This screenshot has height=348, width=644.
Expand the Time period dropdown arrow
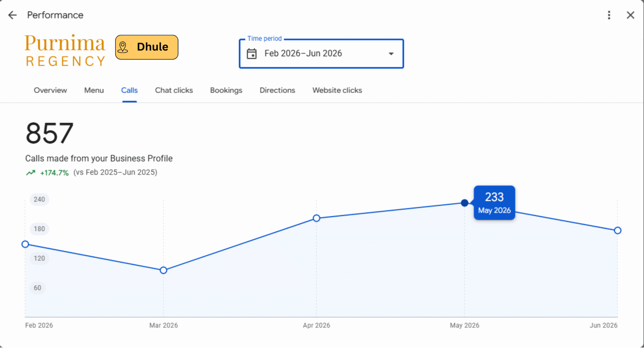391,54
